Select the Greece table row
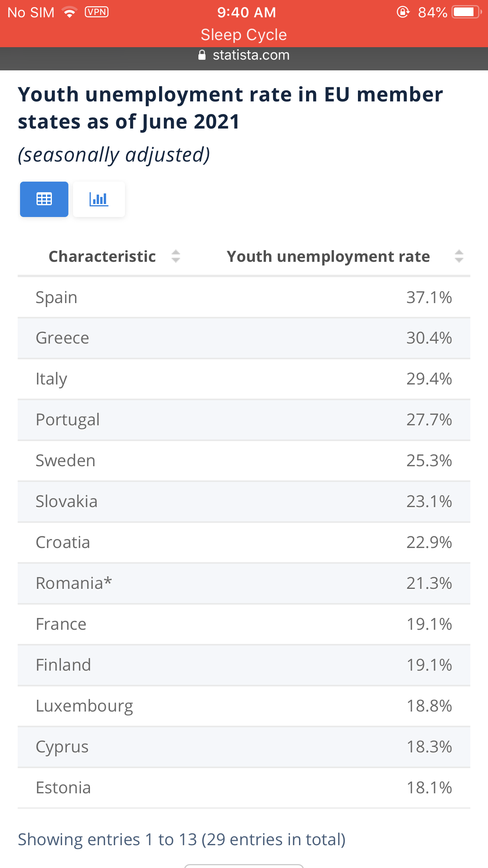This screenshot has height=868, width=488. click(x=244, y=338)
